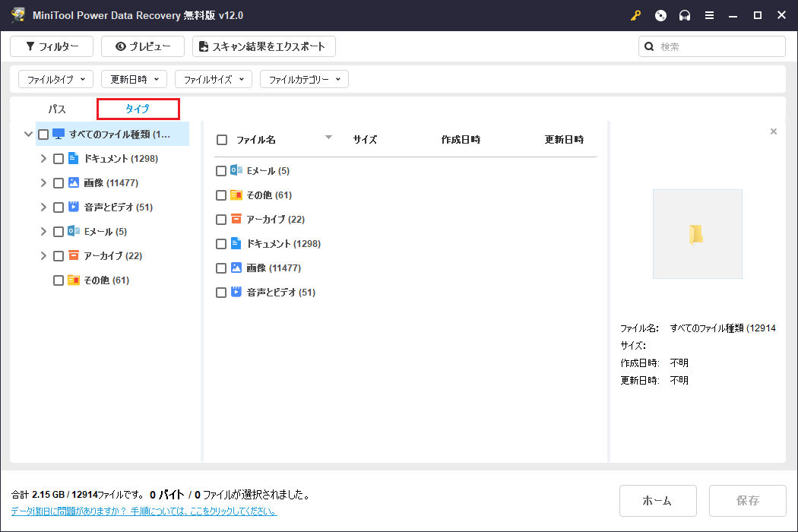798x532 pixels.
Task: Click the globe icon in the title bar
Action: (660, 15)
